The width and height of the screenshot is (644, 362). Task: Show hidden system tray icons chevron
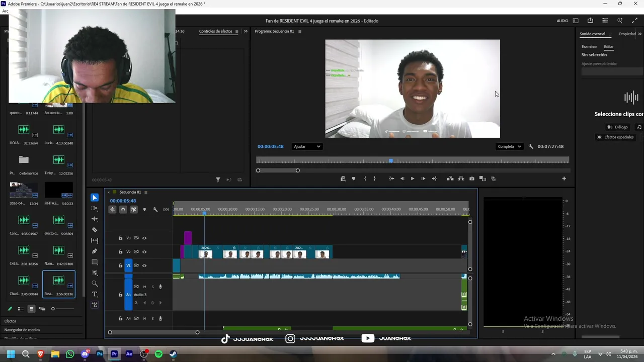click(x=553, y=354)
